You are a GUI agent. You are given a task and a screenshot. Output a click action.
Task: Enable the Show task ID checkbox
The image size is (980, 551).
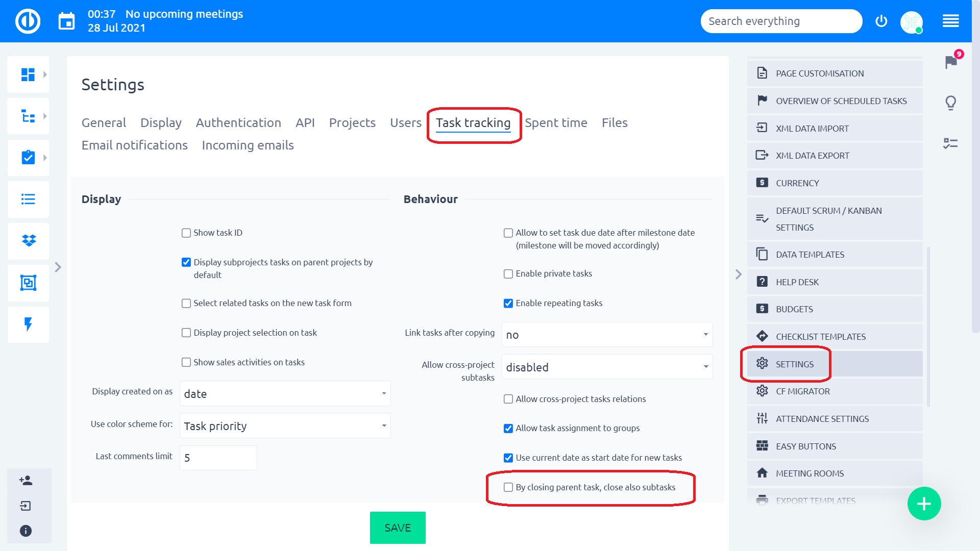[x=186, y=233]
